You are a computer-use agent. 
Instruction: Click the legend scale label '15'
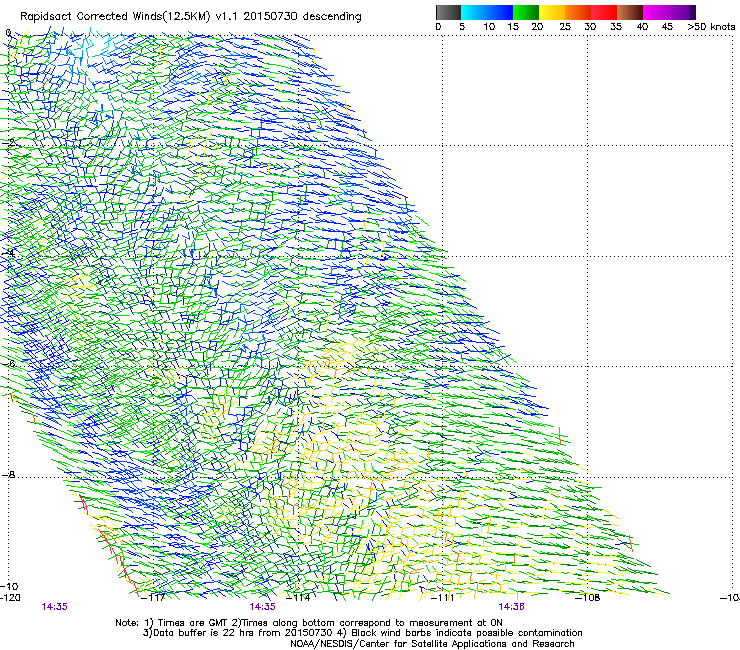(x=513, y=27)
